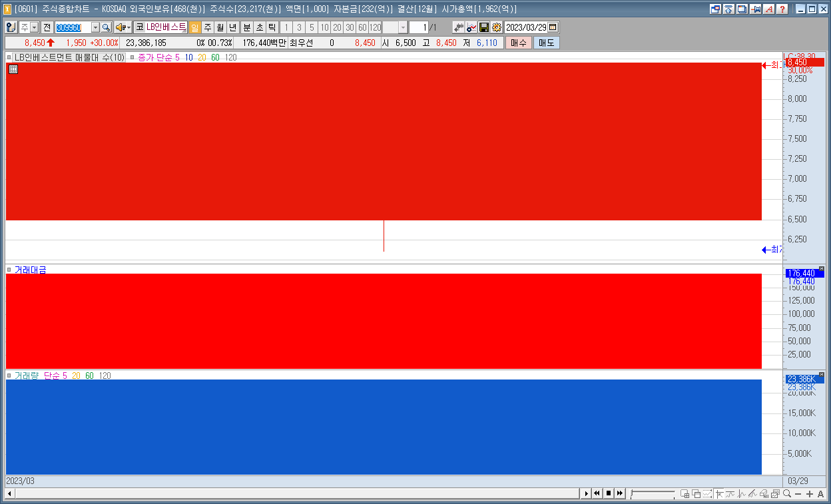Expand the speaker icon dropdown arrow
The width and height of the screenshot is (831, 504).
click(x=129, y=27)
